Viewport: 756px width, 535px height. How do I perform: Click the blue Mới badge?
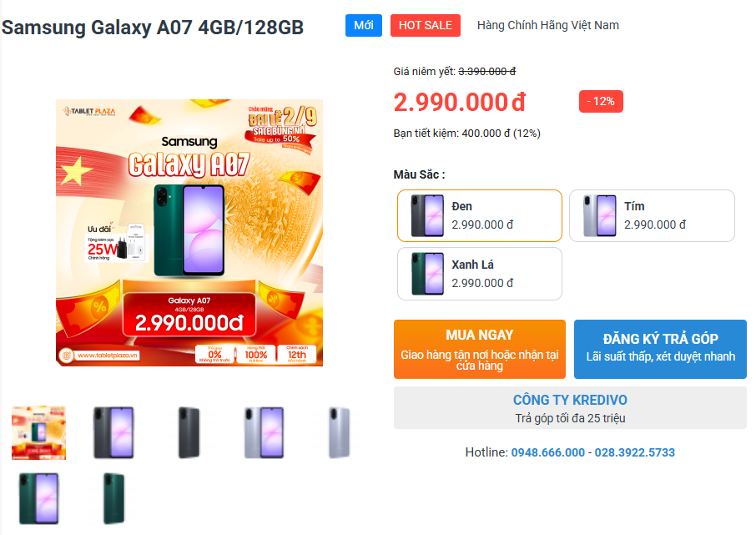(x=364, y=26)
